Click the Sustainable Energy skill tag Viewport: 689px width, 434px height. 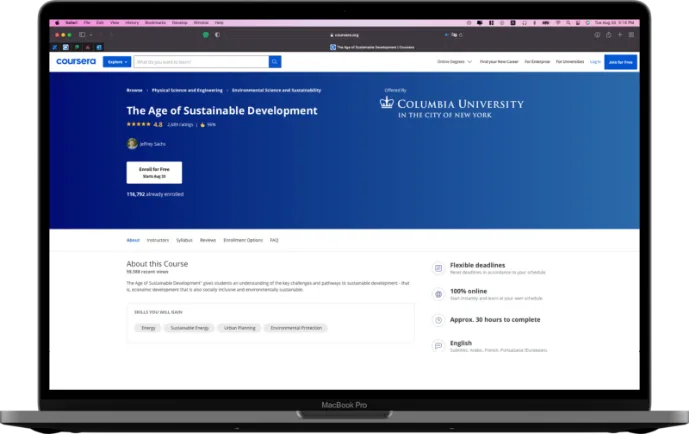coord(189,328)
